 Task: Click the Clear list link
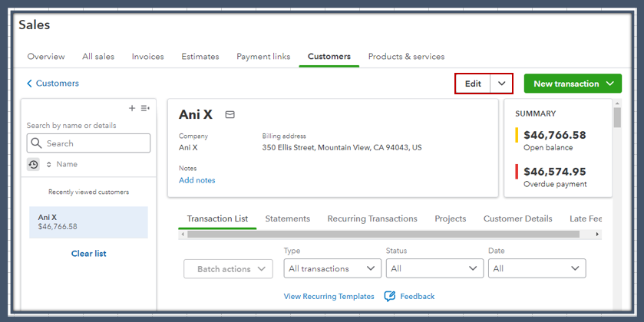(89, 254)
